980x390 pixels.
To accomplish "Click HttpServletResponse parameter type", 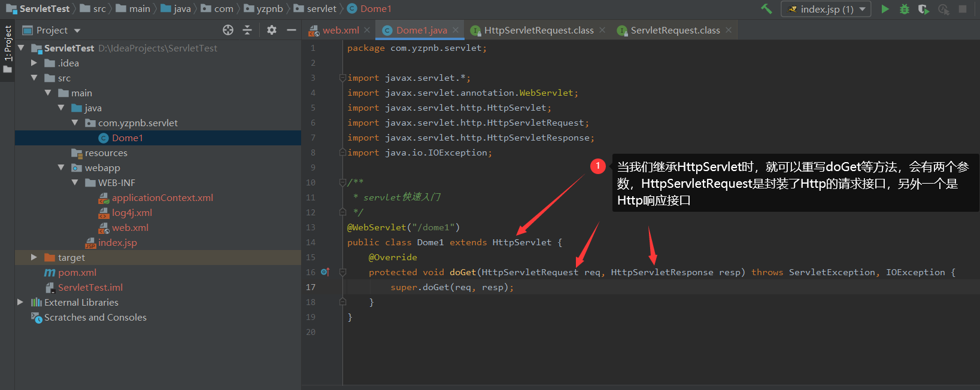I will (662, 272).
